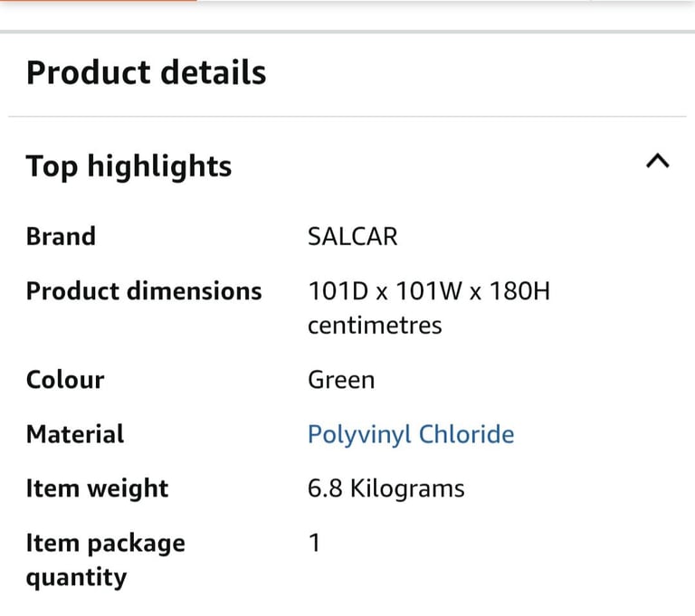Click the Product dimensions label

point(144,291)
